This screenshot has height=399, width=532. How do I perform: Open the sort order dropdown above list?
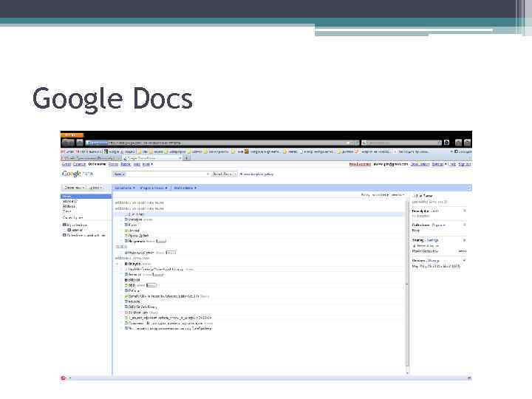[x=398, y=195]
